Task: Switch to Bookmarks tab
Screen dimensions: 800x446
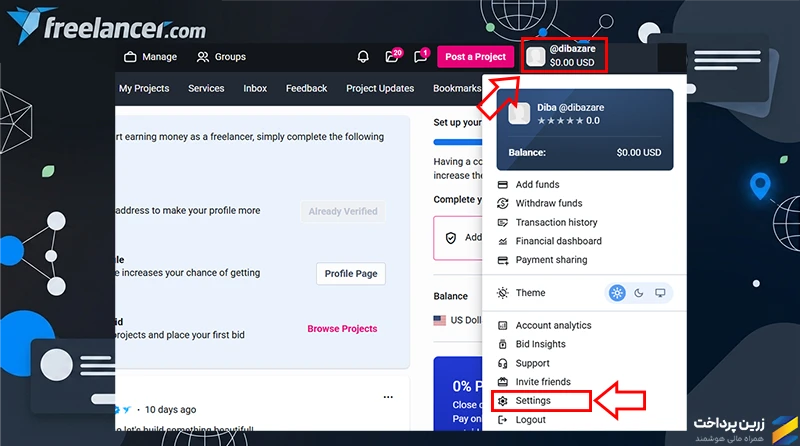Action: coord(457,88)
